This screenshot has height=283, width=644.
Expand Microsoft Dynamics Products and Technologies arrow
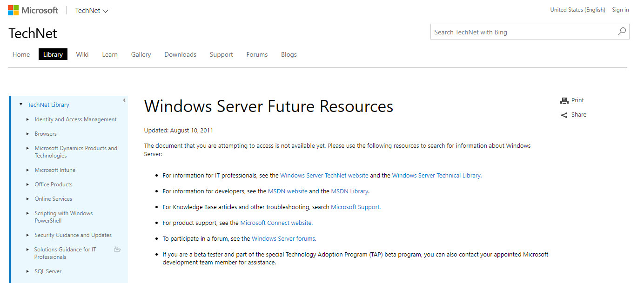pyautogui.click(x=28, y=148)
